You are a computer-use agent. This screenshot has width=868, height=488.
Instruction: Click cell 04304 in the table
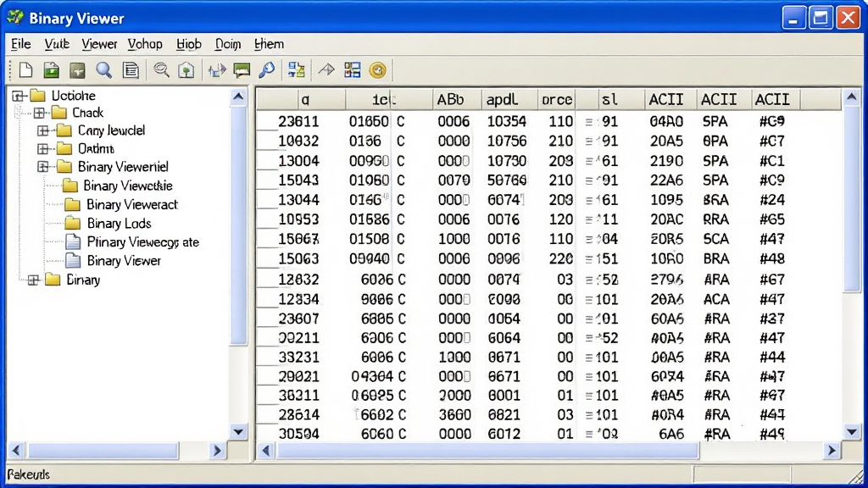pyautogui.click(x=372, y=377)
